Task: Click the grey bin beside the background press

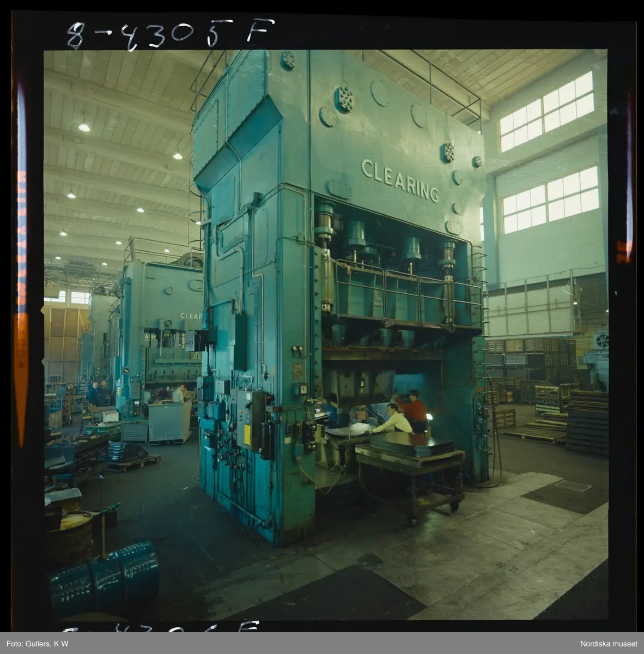Action: point(169,420)
